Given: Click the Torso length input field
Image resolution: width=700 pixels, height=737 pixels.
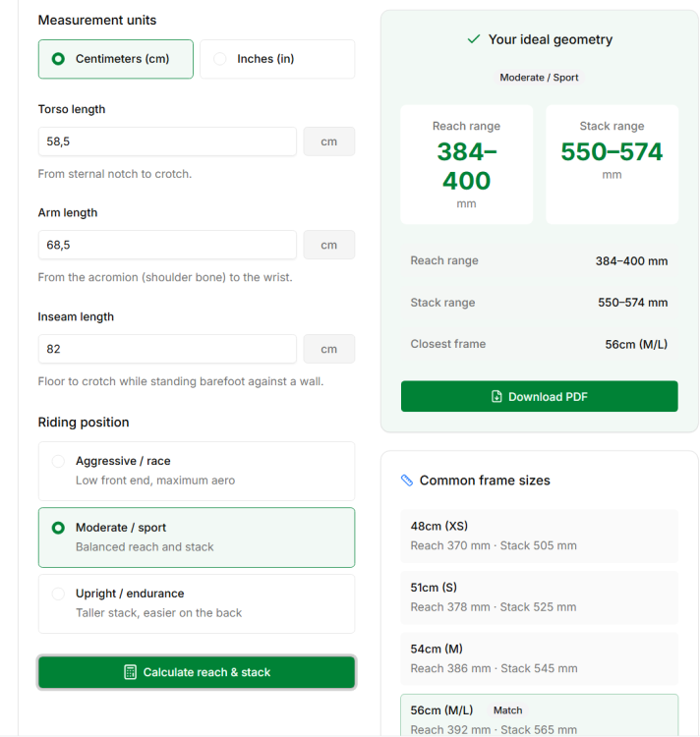Looking at the screenshot, I should (x=167, y=142).
